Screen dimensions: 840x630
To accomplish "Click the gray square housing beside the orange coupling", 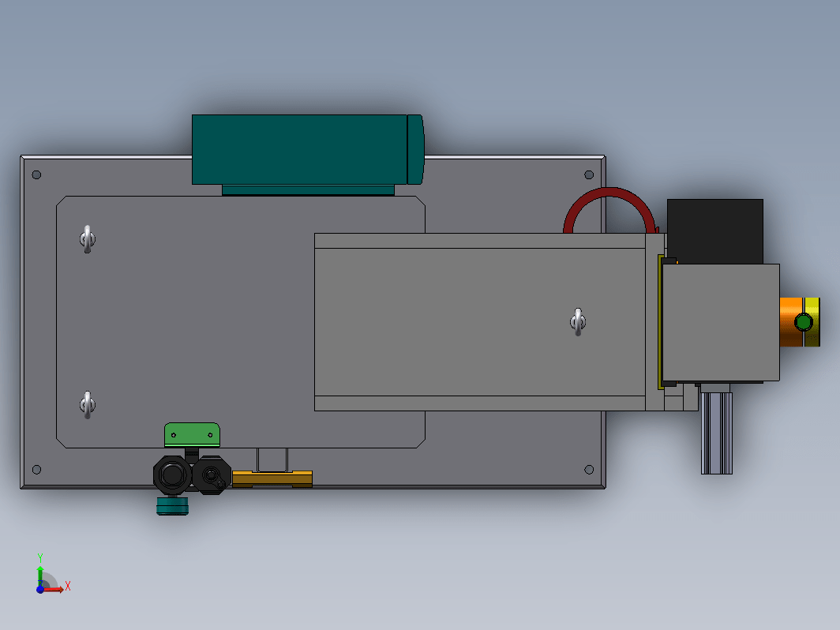I will [721, 322].
